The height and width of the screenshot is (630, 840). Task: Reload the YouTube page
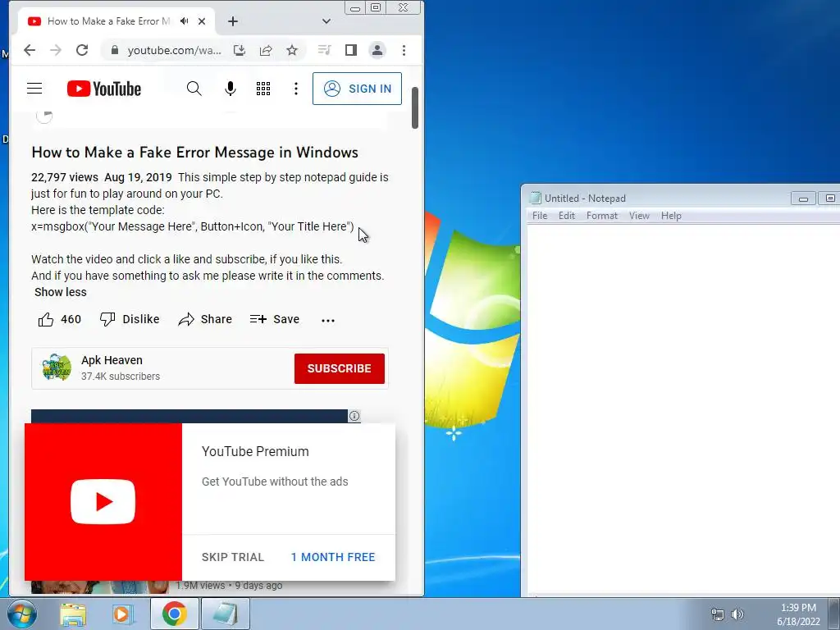(82, 50)
